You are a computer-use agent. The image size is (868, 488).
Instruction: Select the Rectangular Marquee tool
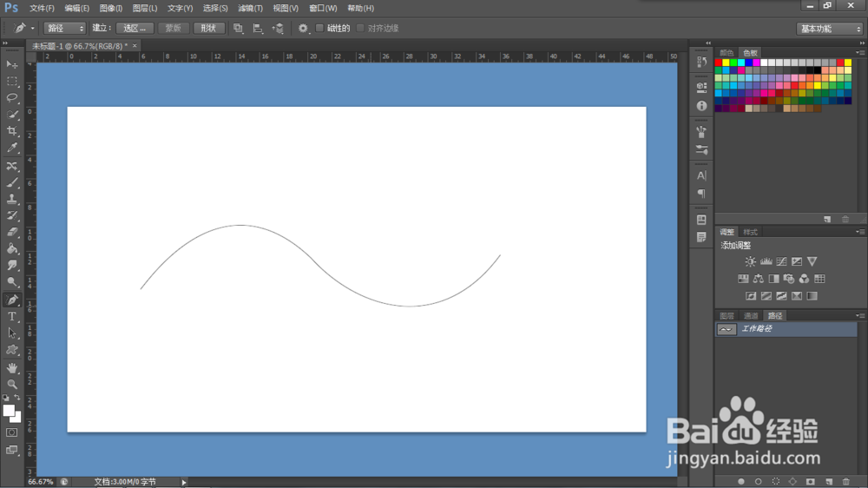click(x=11, y=82)
